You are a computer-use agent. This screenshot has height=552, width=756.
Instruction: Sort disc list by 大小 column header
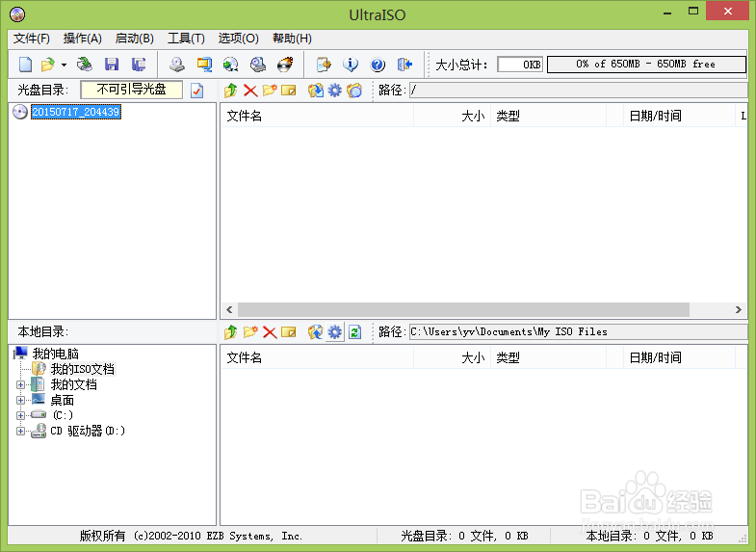(x=452, y=116)
